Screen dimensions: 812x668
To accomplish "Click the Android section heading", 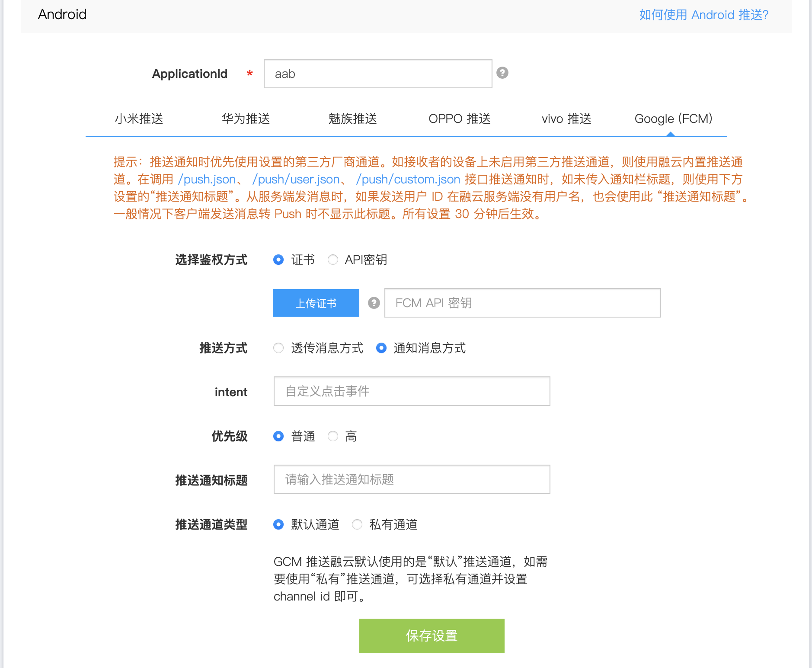I will click(x=62, y=14).
